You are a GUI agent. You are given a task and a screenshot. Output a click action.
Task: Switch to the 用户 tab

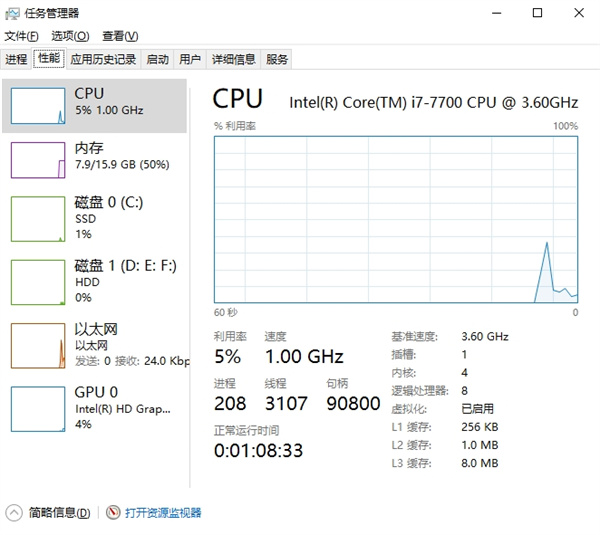190,59
